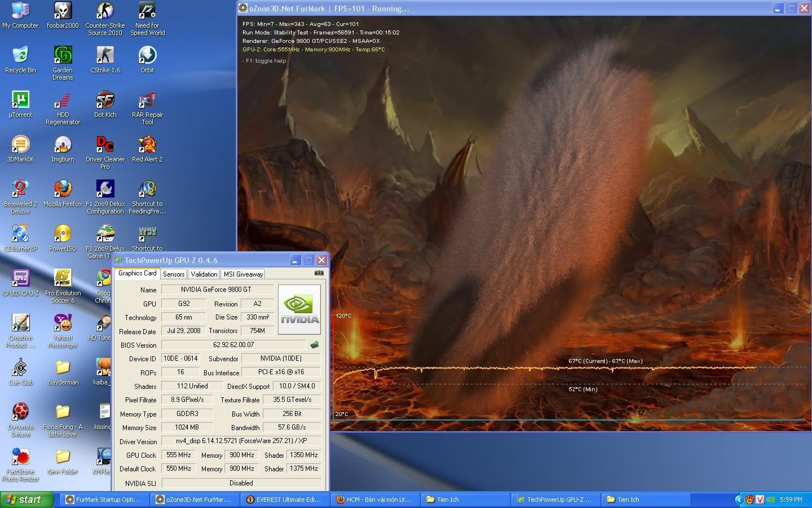Launch CStrike 1.6 shortcut

pos(105,60)
